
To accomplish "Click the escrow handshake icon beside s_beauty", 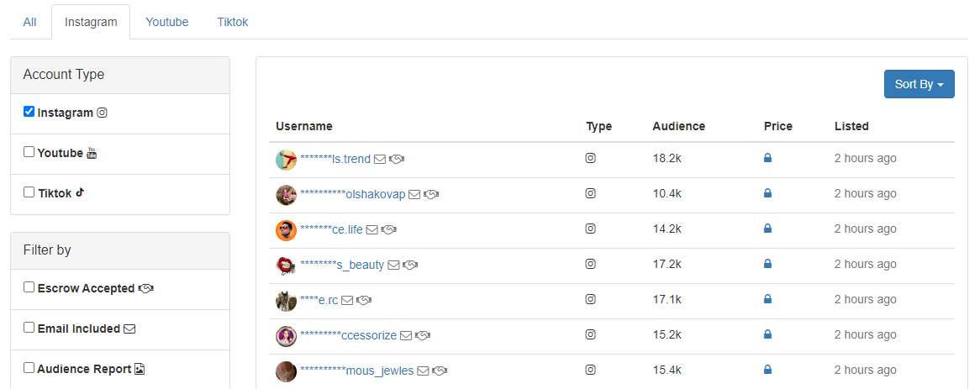I will point(410,265).
